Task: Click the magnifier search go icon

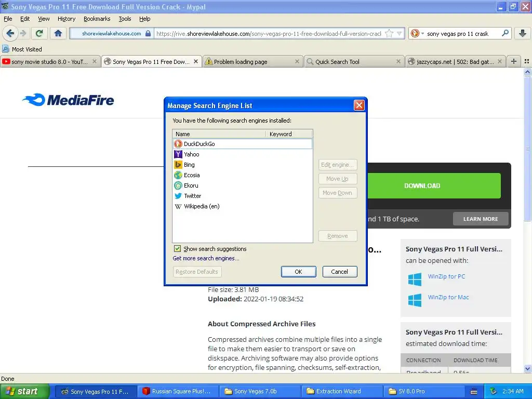Action: tap(505, 33)
